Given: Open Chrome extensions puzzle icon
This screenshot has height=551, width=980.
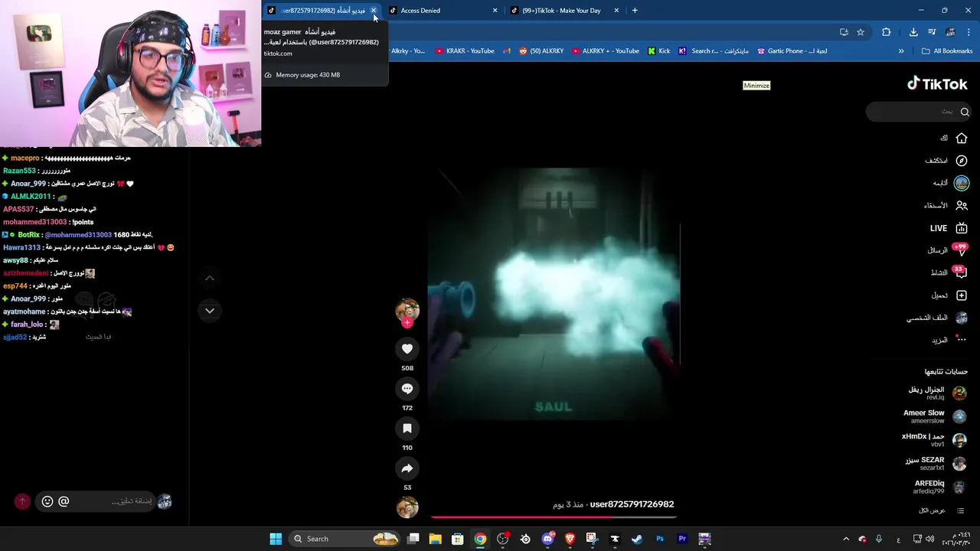Looking at the screenshot, I should click(887, 32).
